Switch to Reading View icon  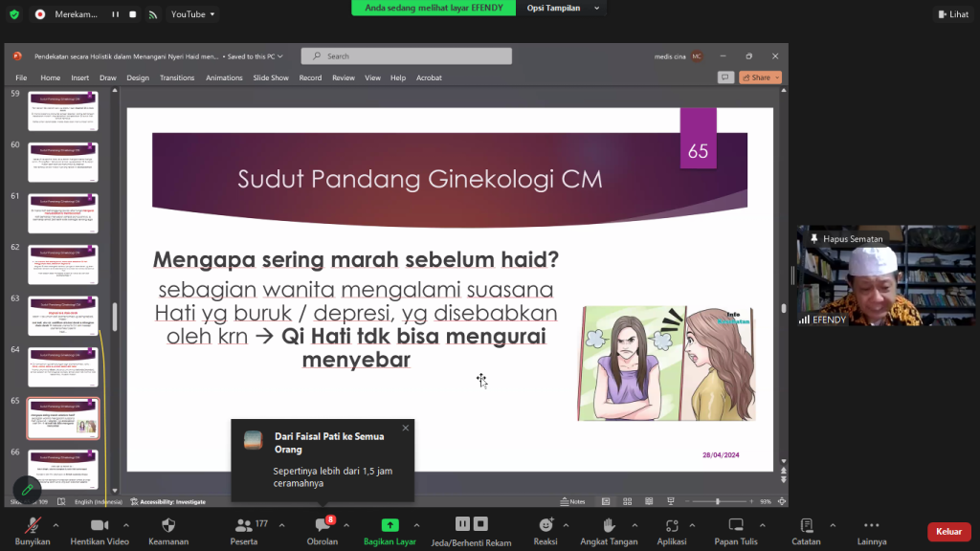(x=649, y=501)
